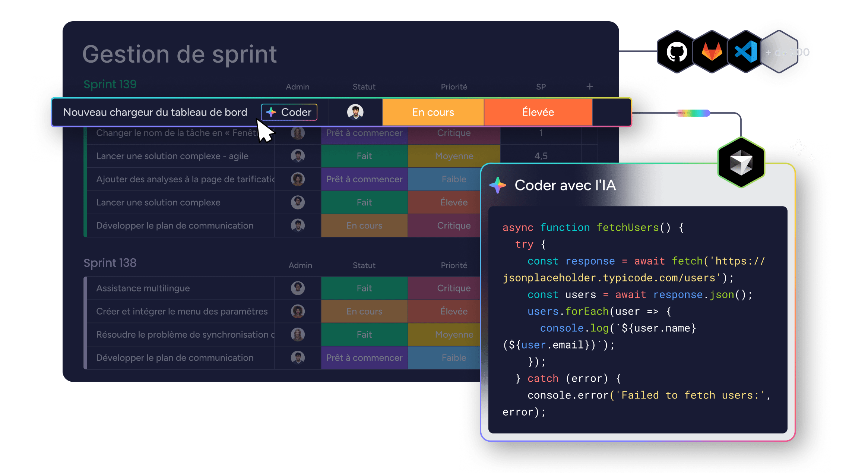868x473 pixels.
Task: Collapse the Sprint 139 group
Action: 110,84
